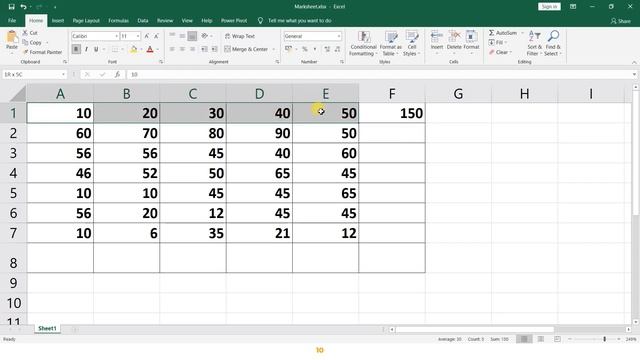Click the zoom slider in status bar
Viewport: 640px width, 360px height.
[x=604, y=339]
